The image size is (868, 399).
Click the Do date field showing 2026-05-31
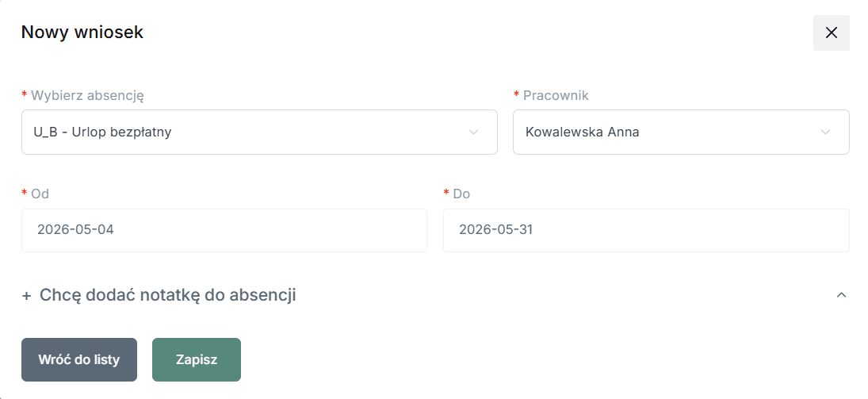tap(646, 230)
